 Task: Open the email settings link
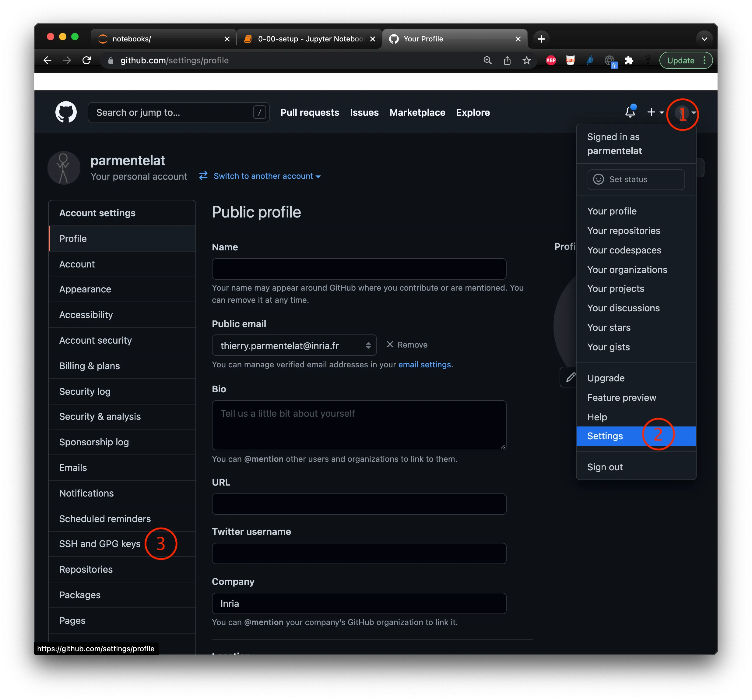point(424,364)
